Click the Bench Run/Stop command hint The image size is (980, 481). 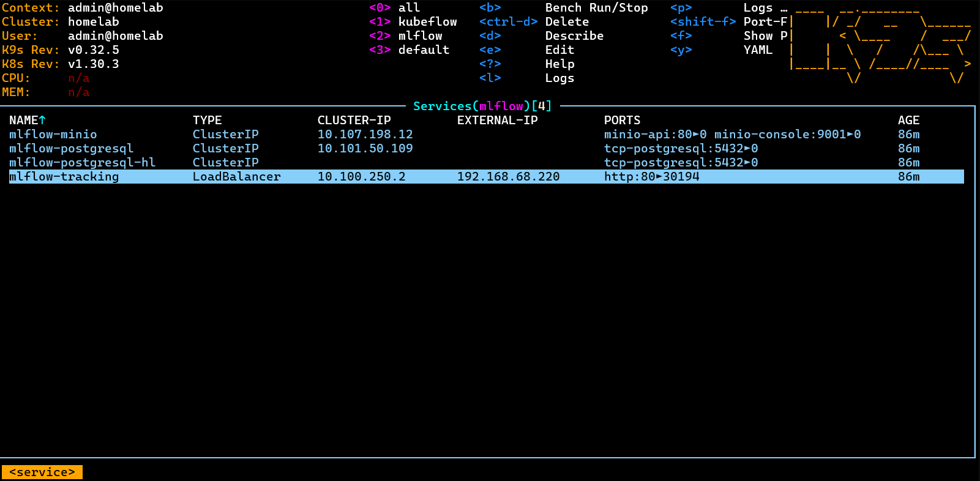point(597,7)
